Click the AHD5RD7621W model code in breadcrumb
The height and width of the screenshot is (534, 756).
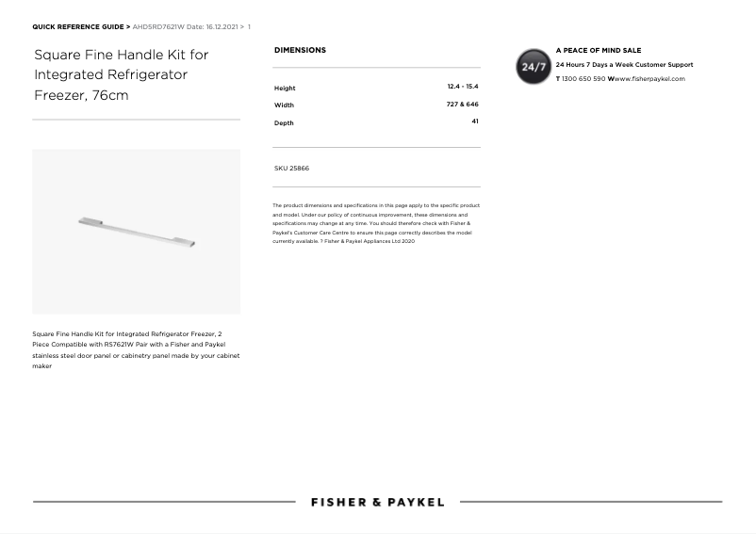[x=158, y=27]
